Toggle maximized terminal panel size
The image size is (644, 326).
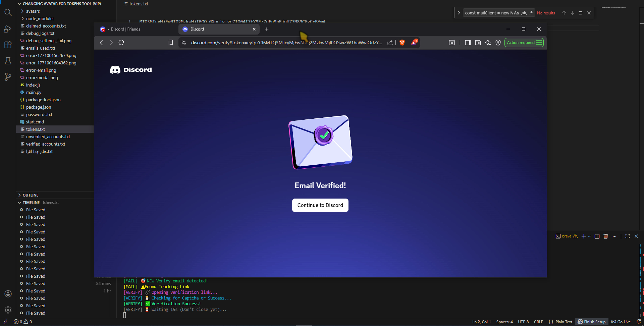click(628, 236)
